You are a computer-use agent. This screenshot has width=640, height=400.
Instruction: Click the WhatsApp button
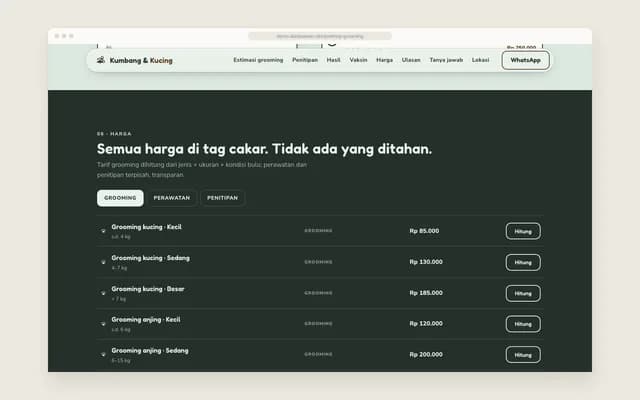tap(526, 60)
